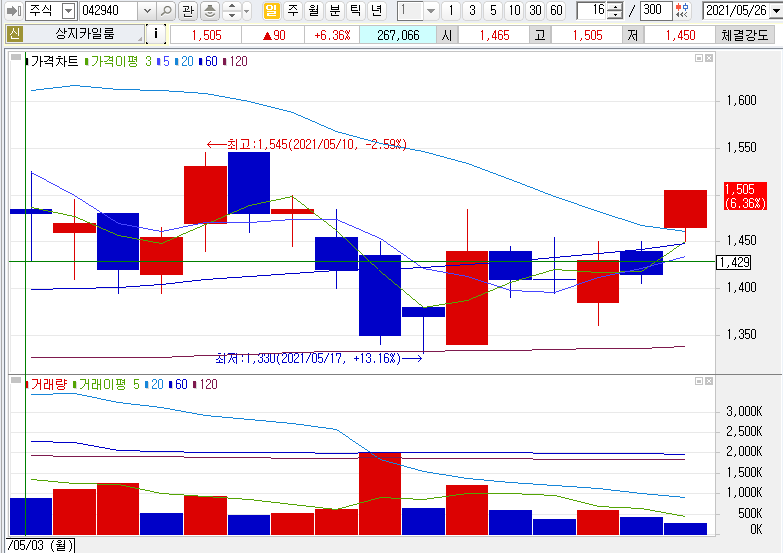Select the 5 interval button
Viewport: 783px width, 553px height.
tap(493, 10)
